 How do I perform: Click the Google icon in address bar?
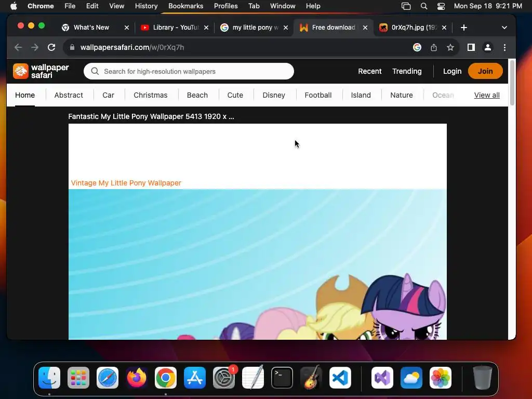click(x=417, y=47)
